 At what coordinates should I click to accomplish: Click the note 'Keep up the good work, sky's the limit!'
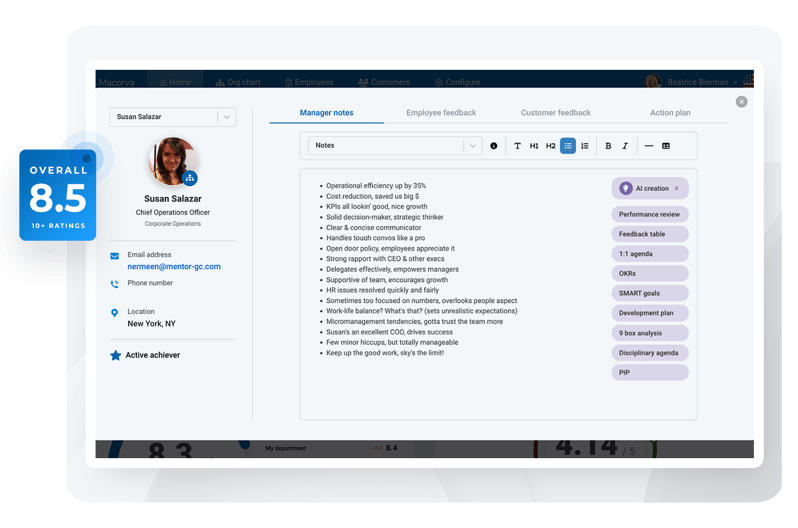tap(385, 353)
